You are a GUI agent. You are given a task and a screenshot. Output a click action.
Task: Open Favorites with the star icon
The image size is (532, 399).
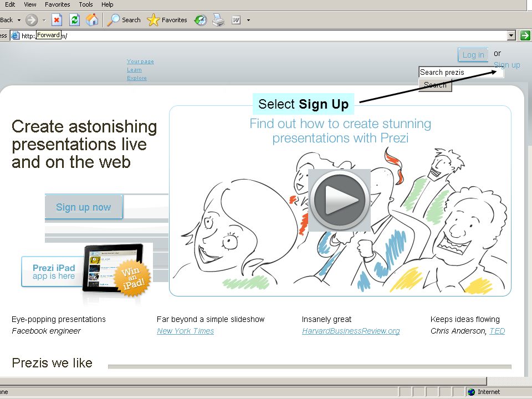(167, 20)
